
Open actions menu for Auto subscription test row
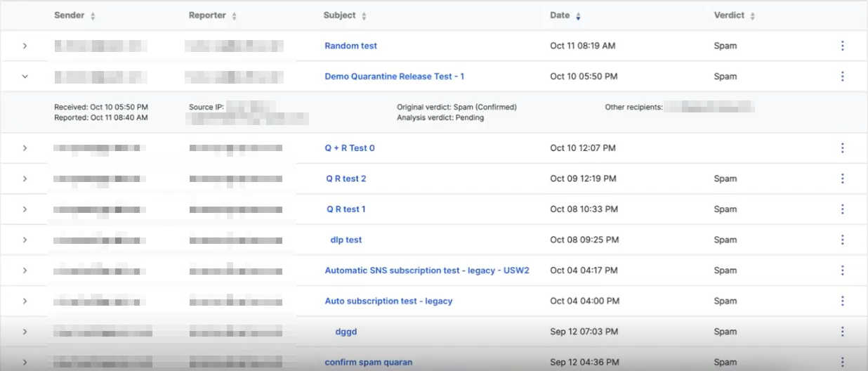[x=842, y=301]
